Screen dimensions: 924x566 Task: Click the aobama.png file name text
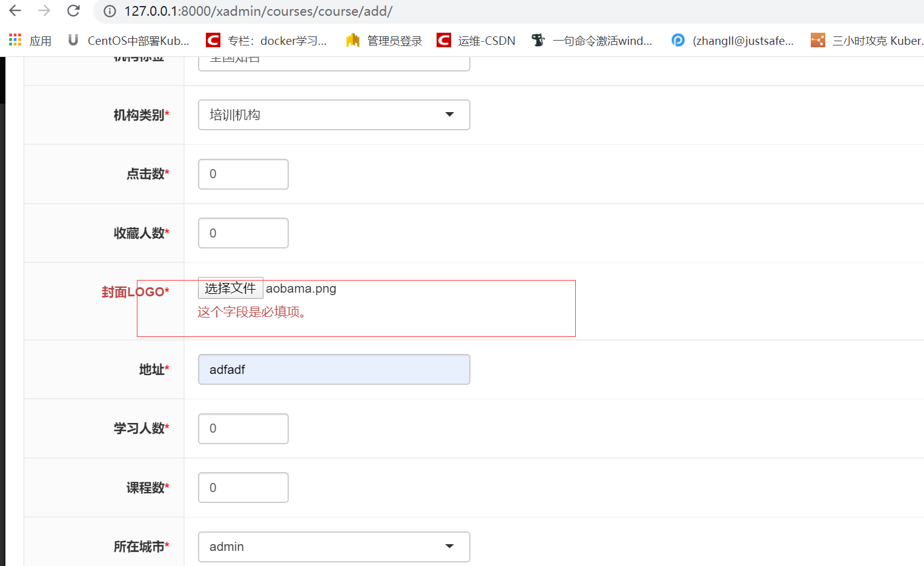(301, 288)
